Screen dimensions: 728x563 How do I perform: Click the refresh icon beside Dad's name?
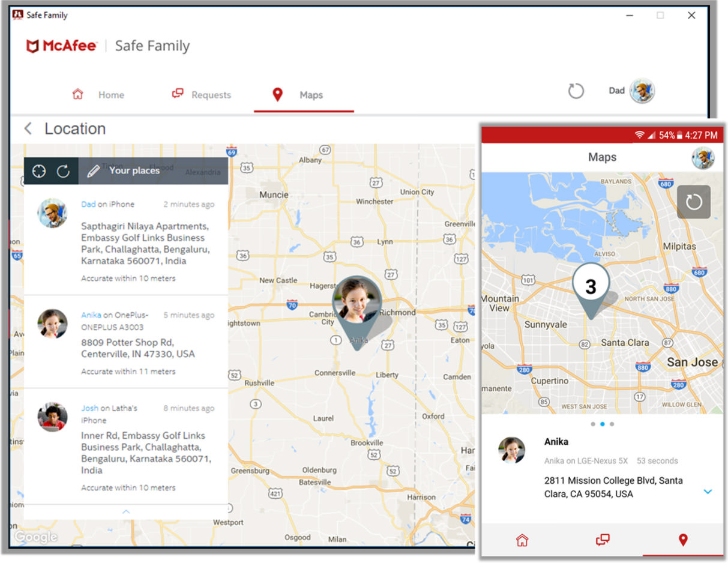576,91
